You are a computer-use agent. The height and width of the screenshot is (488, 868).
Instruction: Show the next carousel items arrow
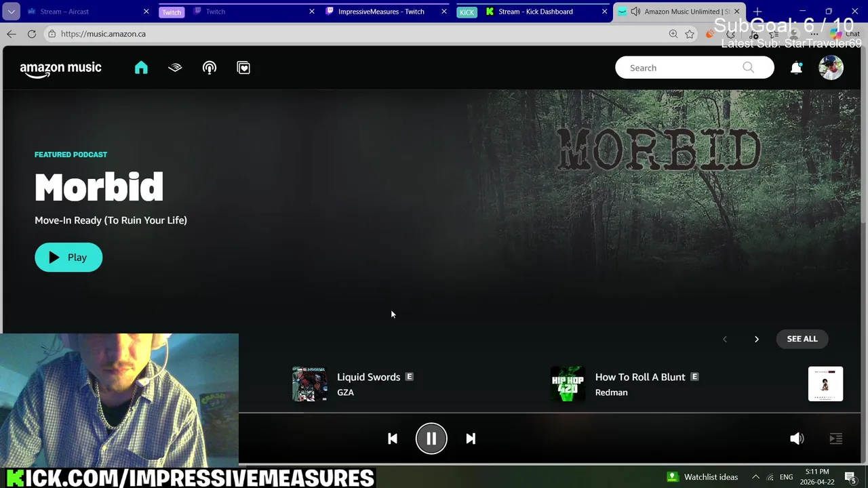tap(757, 339)
